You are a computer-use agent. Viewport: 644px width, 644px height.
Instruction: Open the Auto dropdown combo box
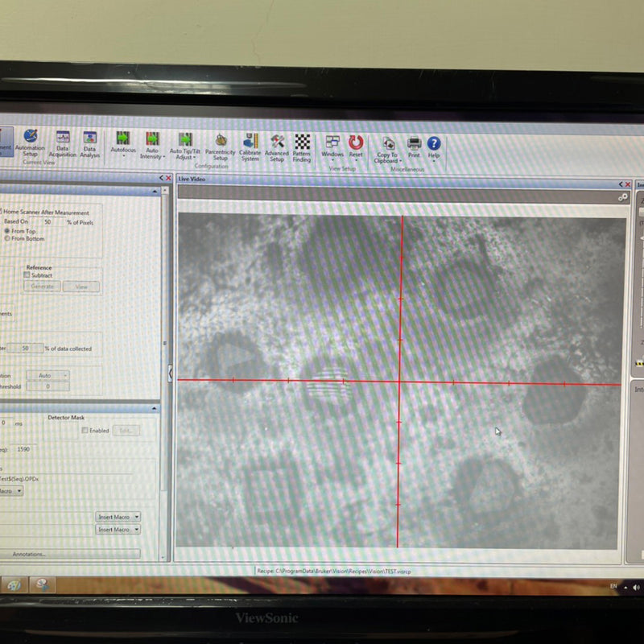coord(48,375)
